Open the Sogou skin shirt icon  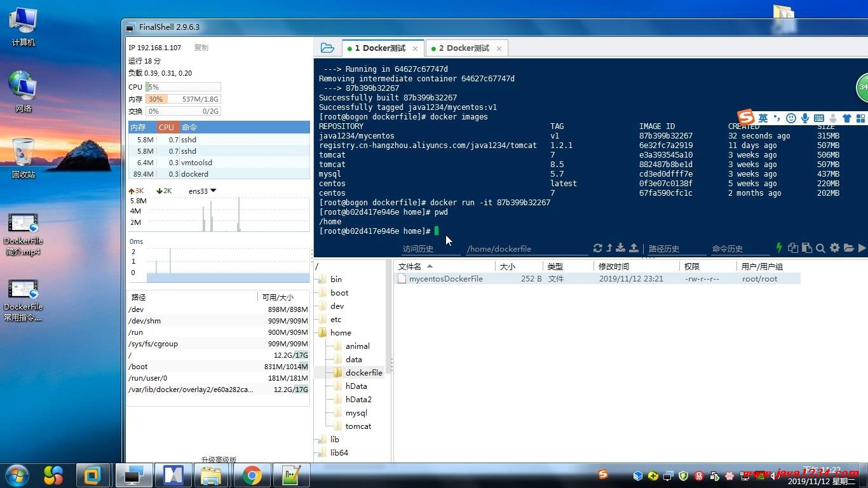pyautogui.click(x=846, y=118)
